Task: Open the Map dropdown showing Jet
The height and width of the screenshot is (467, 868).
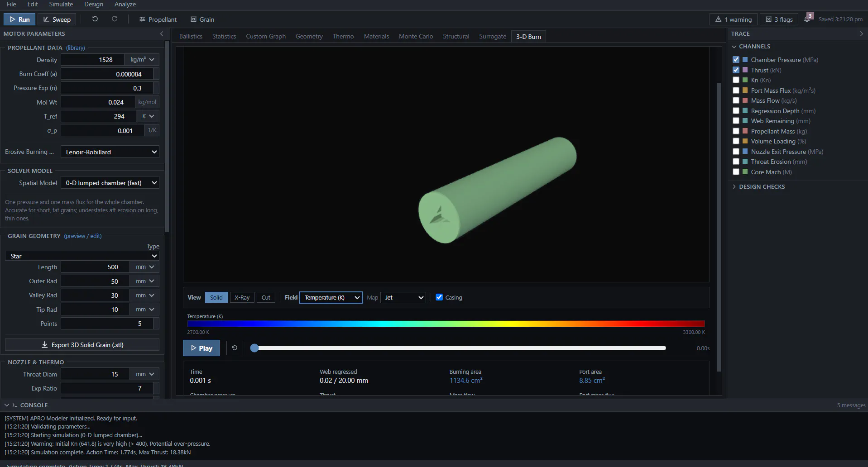Action: [403, 297]
